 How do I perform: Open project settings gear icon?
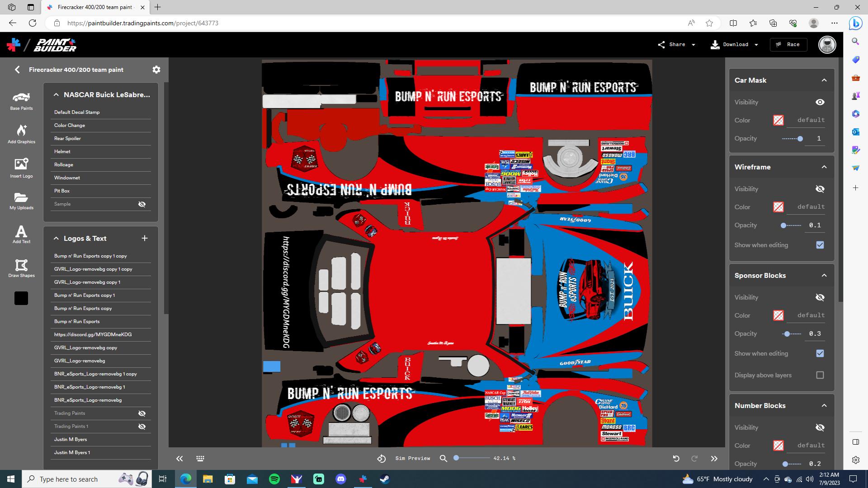pyautogui.click(x=156, y=69)
